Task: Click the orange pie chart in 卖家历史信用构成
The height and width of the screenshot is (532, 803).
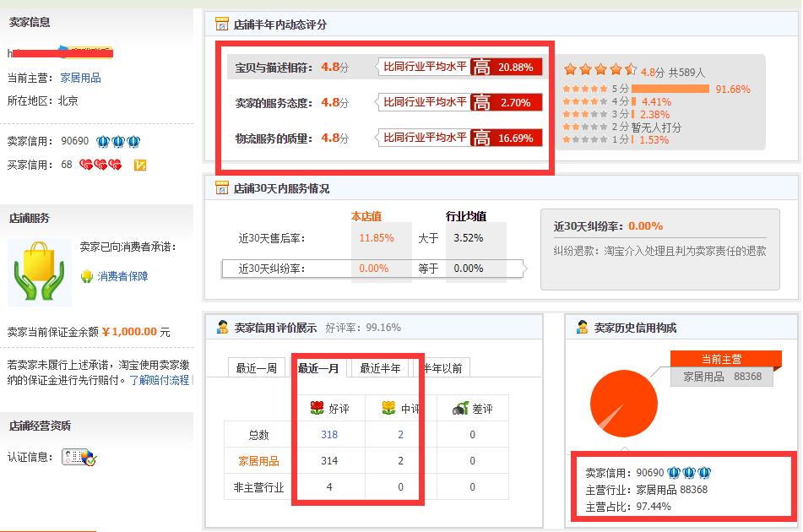Action: click(623, 404)
